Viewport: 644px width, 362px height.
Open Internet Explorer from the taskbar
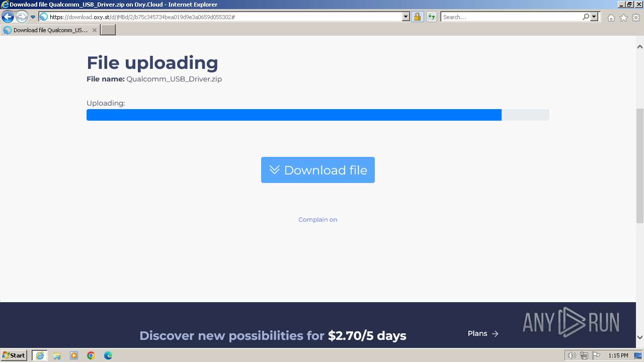[40, 355]
